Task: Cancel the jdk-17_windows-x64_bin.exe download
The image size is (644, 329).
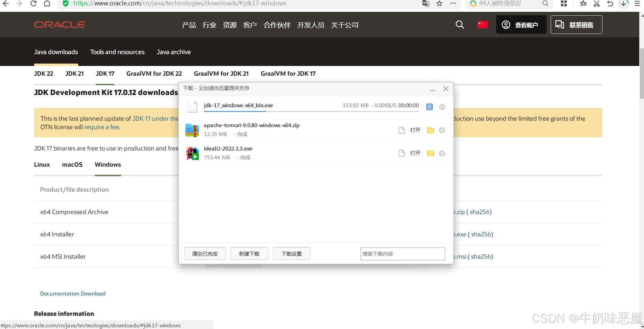Action: click(442, 107)
